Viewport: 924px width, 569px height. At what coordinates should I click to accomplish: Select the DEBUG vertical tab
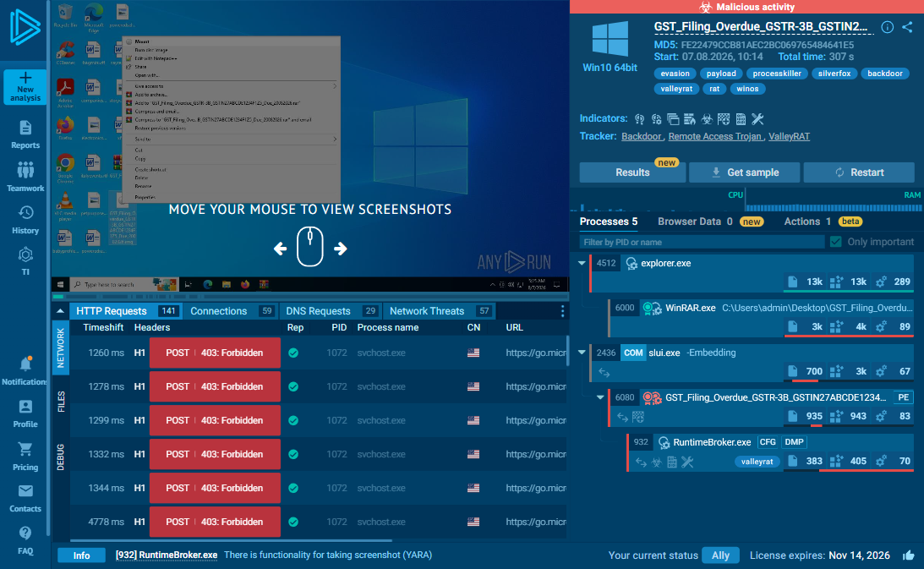click(x=61, y=457)
